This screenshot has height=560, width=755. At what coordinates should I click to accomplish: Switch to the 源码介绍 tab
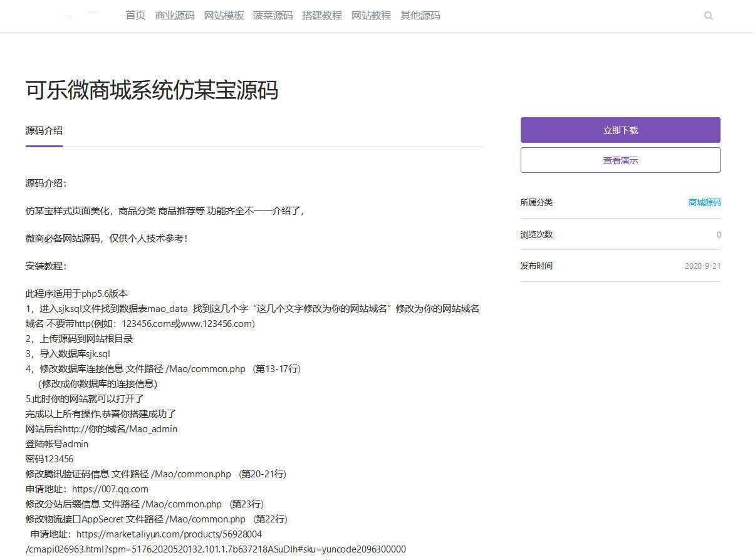43,130
